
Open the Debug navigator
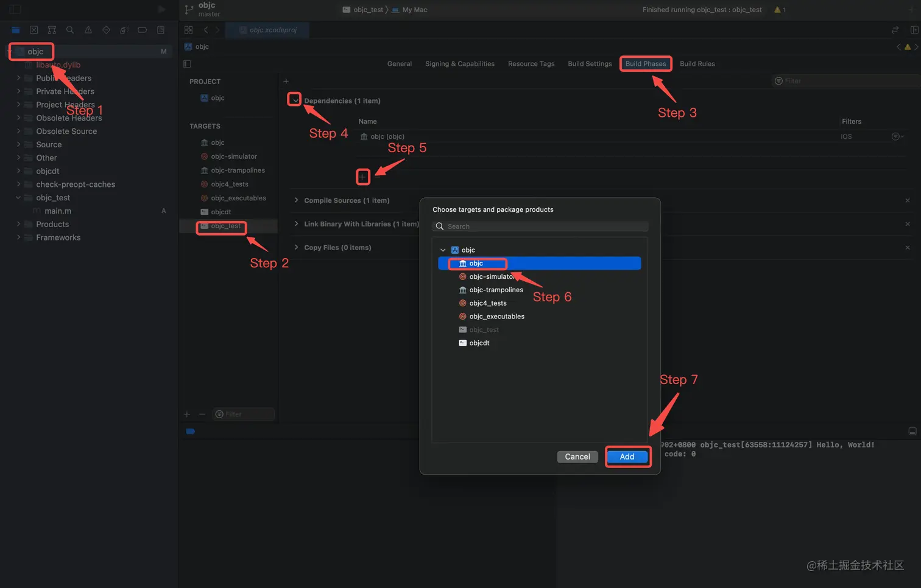pos(124,30)
